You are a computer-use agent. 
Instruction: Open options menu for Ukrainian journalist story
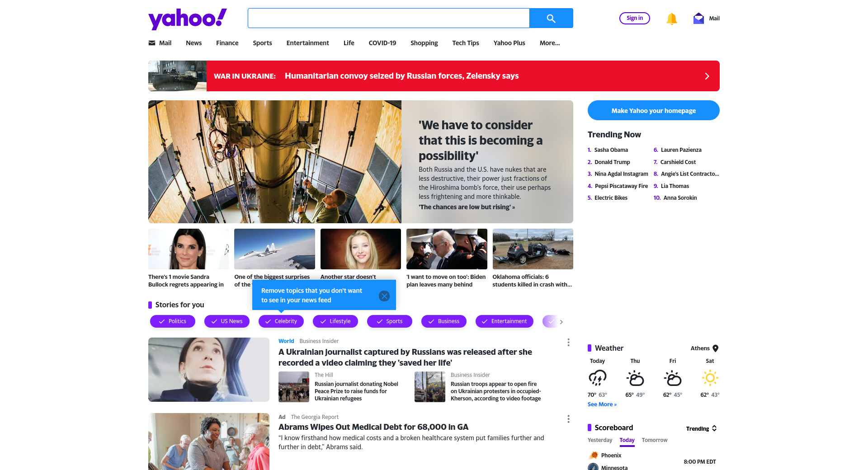point(568,342)
